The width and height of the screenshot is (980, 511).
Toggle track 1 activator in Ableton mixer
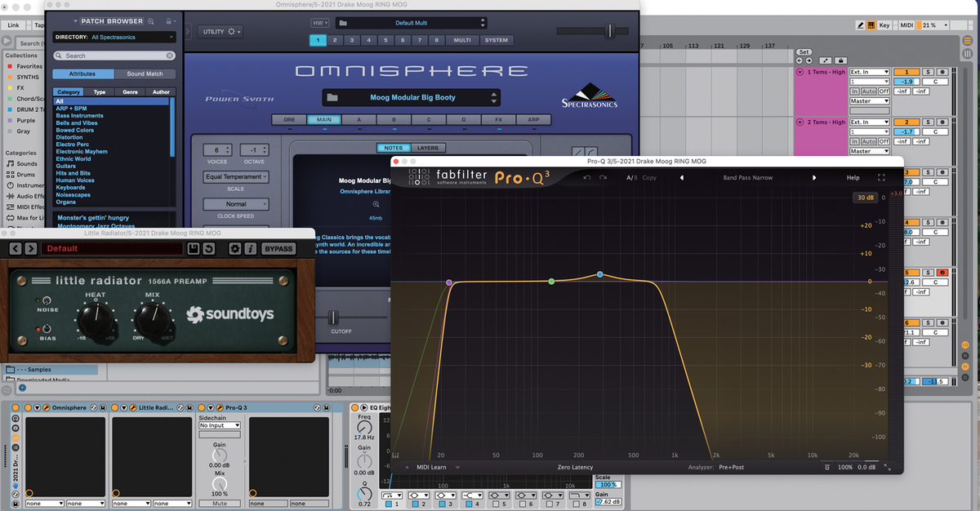906,73
